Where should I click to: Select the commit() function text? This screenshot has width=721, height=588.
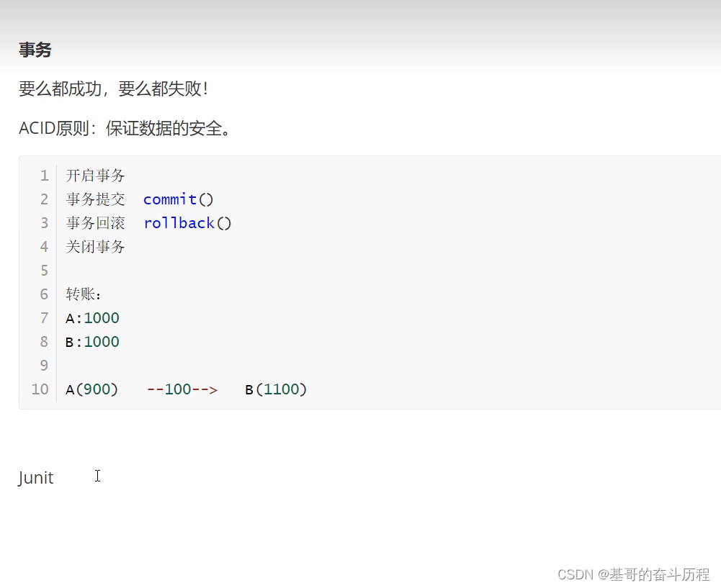pos(178,199)
